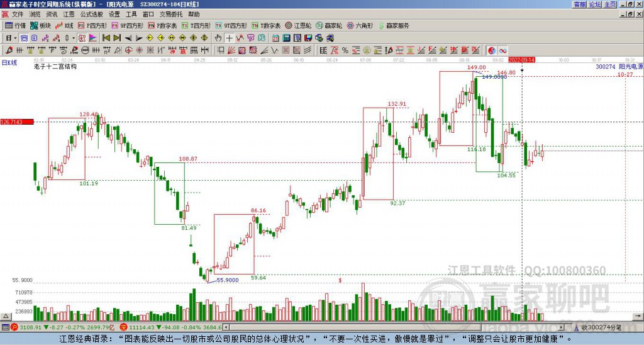Expand the candlestick style dropdown arrow

[74, 38]
